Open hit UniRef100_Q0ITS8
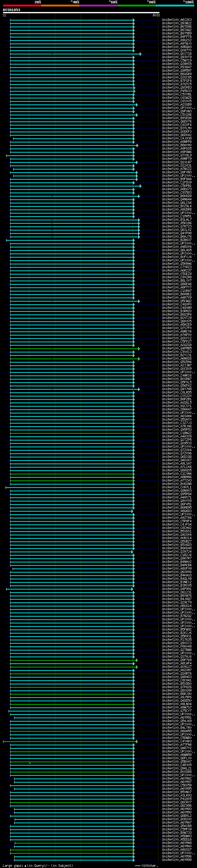Viewport: 197px width, 868px height. tap(176, 54)
